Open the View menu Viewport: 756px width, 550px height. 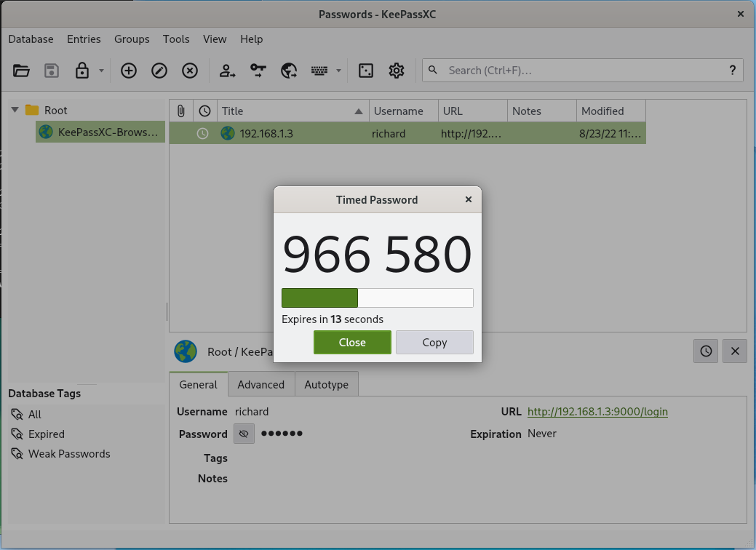(x=215, y=39)
